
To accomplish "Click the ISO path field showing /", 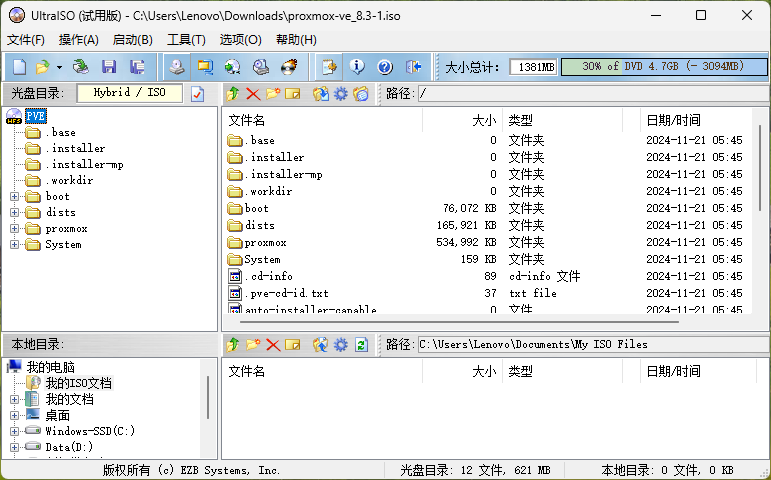I will (593, 93).
